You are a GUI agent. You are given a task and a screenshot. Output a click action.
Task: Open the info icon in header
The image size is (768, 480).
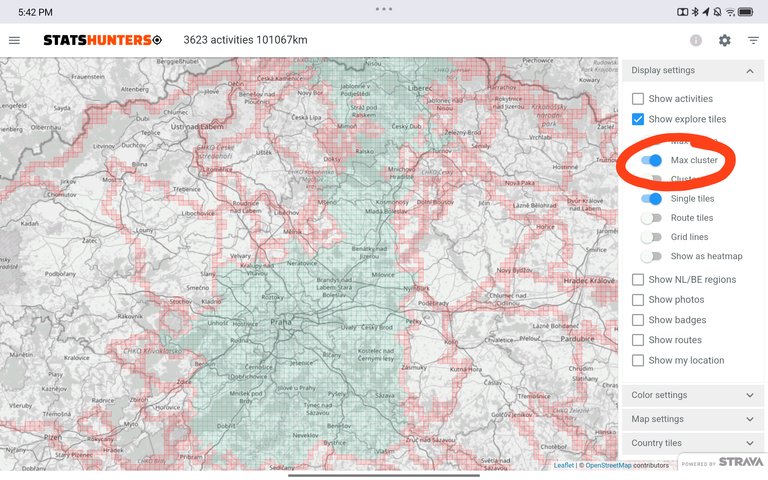695,41
